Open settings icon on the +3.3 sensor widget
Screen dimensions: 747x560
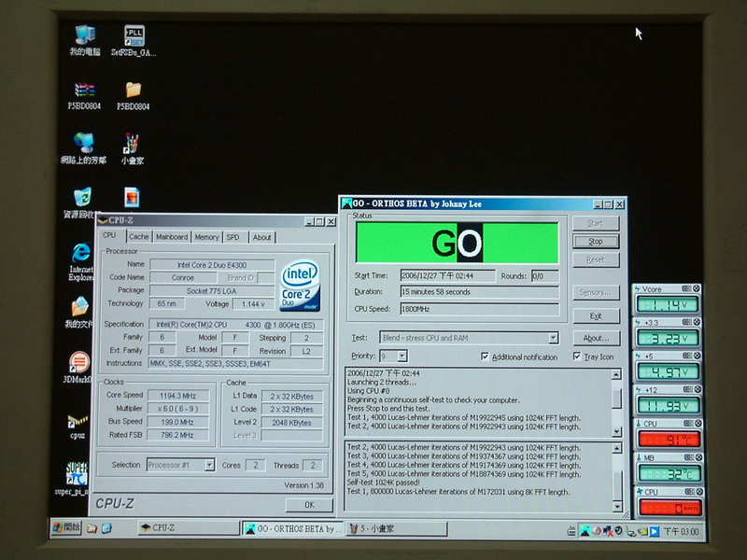tap(686, 322)
